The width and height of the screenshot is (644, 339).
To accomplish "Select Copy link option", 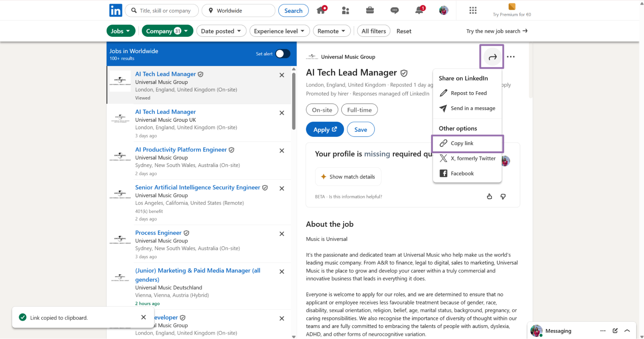I will click(x=467, y=143).
